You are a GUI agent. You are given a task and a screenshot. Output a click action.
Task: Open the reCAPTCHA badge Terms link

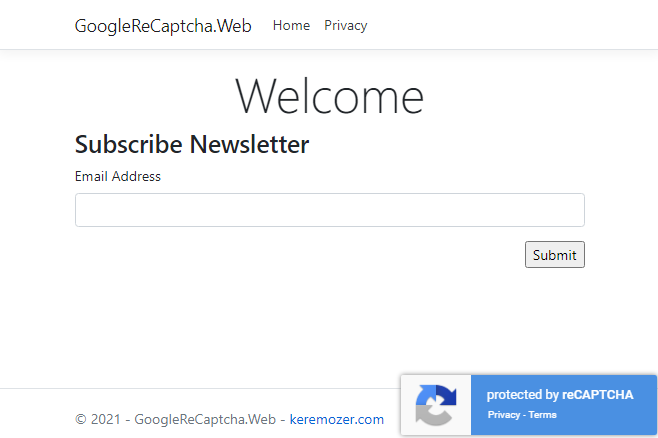542,415
